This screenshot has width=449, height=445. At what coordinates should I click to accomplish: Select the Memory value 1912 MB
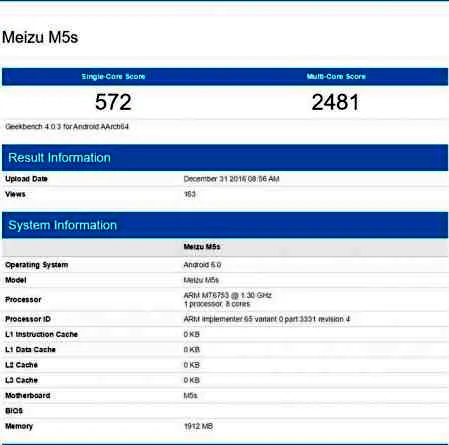(198, 426)
